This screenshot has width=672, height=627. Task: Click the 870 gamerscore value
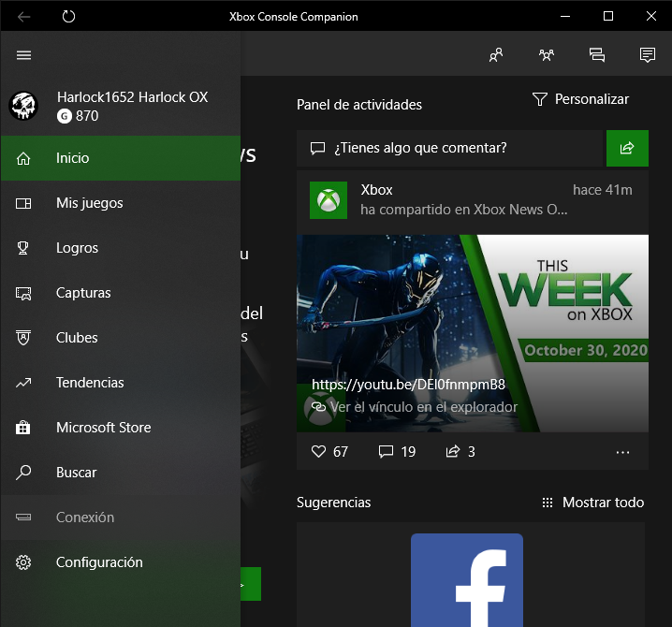pyautogui.click(x=87, y=116)
